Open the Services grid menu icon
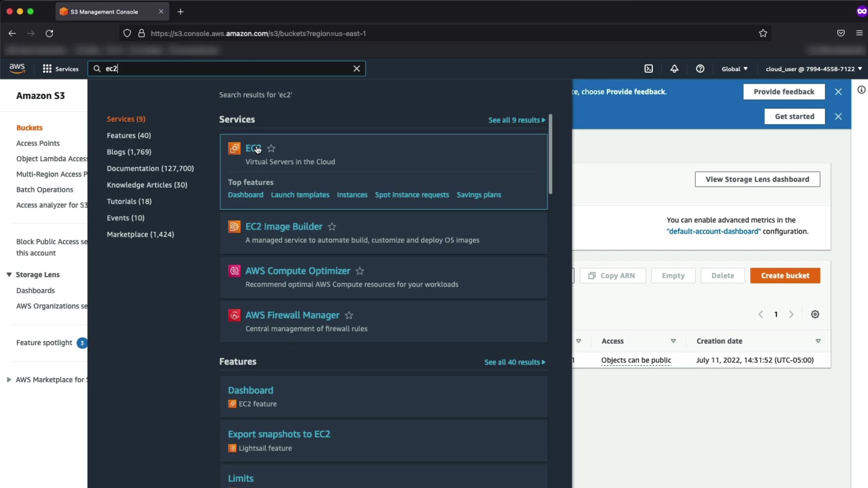This screenshot has width=868, height=488. (x=47, y=69)
